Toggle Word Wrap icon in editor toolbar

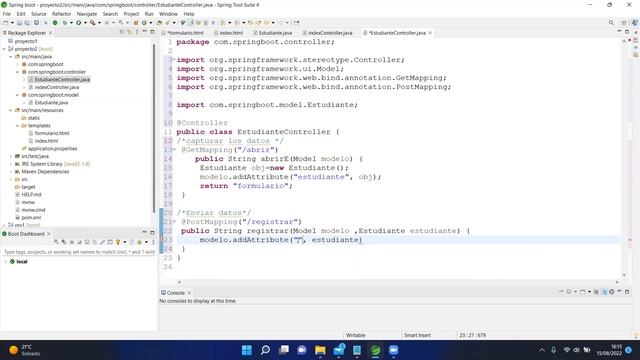tap(198, 23)
